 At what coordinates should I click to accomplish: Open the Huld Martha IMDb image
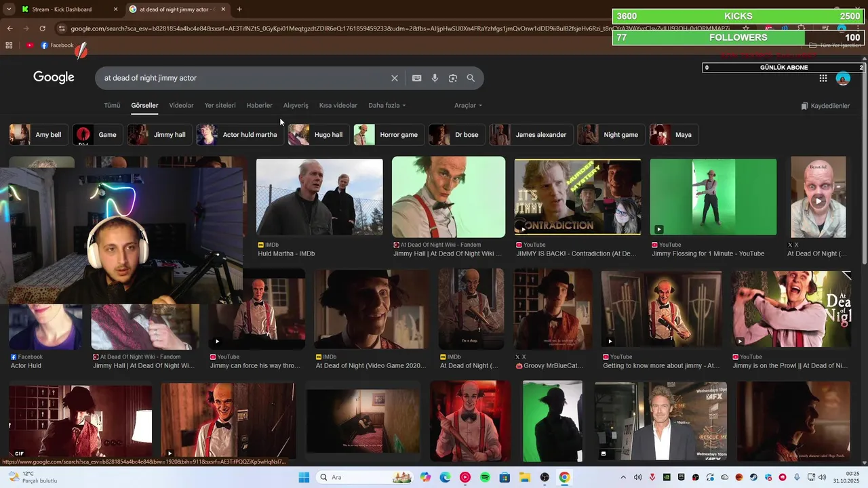(319, 197)
